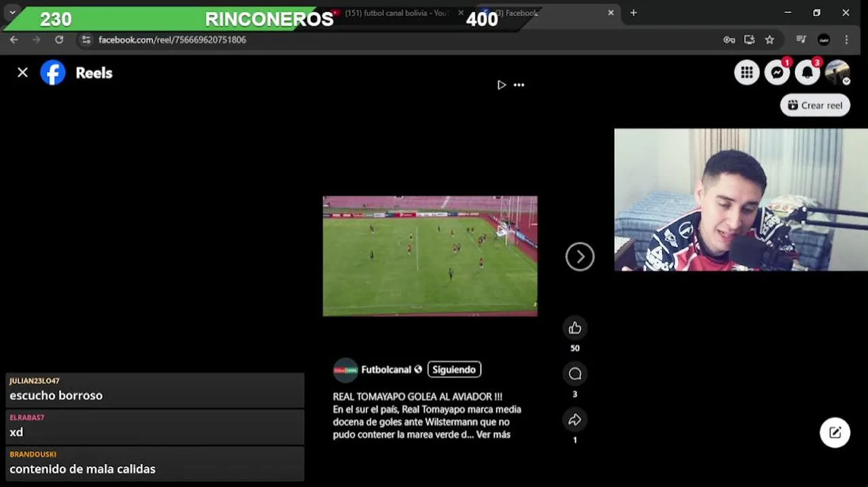Click the new message compose icon

pos(835,433)
